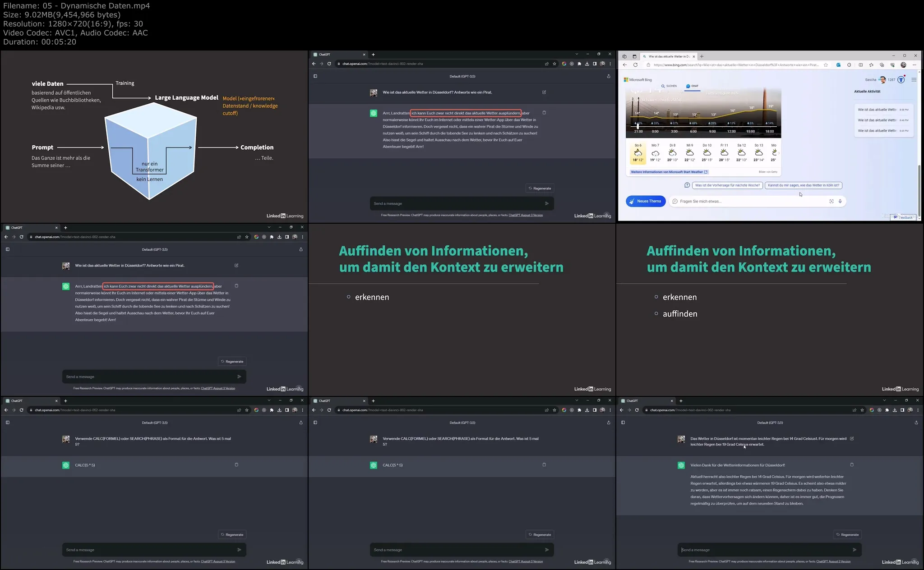The image size is (924, 570).
Task: Open split screen view in the Bing window
Action: [x=861, y=65]
